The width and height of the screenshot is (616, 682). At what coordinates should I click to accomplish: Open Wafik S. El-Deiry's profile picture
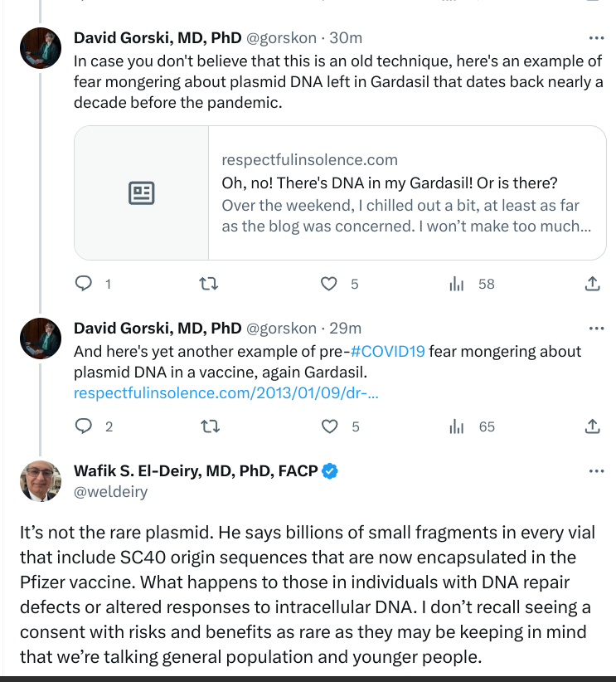pyautogui.click(x=41, y=481)
